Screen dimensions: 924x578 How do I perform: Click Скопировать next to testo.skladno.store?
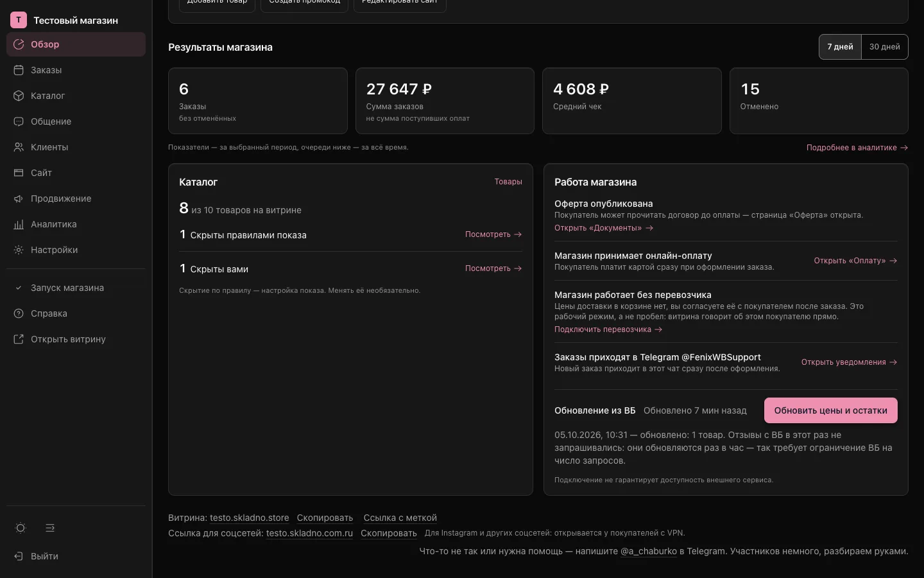[325, 518]
